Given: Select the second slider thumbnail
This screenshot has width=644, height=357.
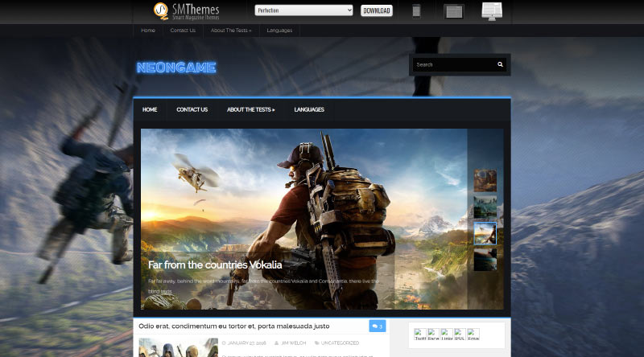Looking at the screenshot, I should [x=485, y=207].
